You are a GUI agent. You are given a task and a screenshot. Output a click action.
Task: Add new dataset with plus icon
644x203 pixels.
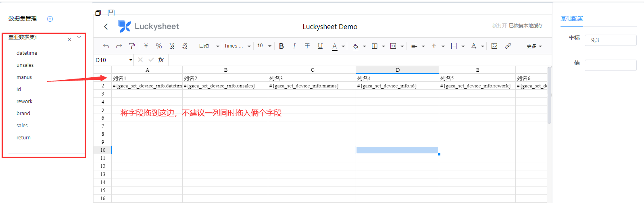(x=50, y=19)
